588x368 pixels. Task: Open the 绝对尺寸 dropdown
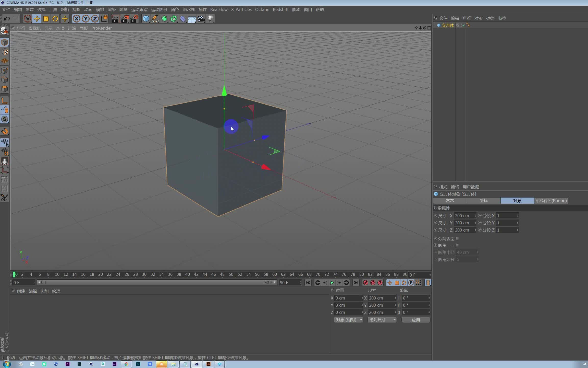pos(382,320)
